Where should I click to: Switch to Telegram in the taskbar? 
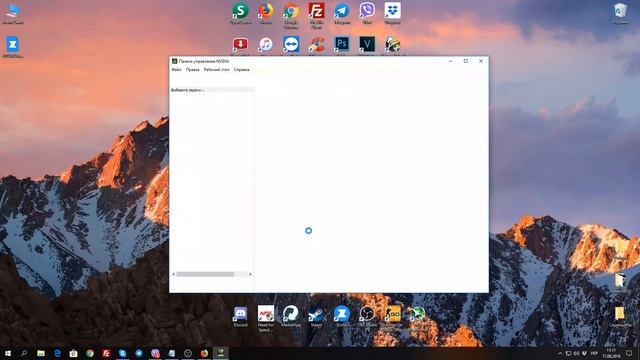(139, 353)
